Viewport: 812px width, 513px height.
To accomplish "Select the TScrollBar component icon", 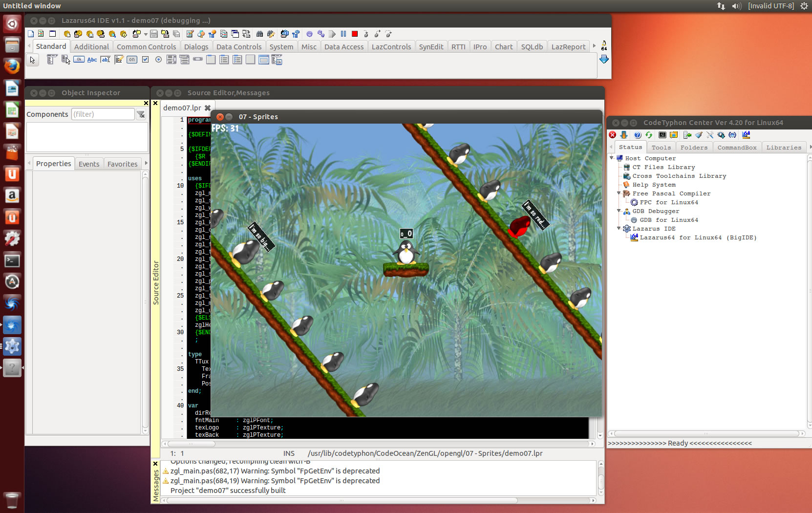I will (197, 60).
